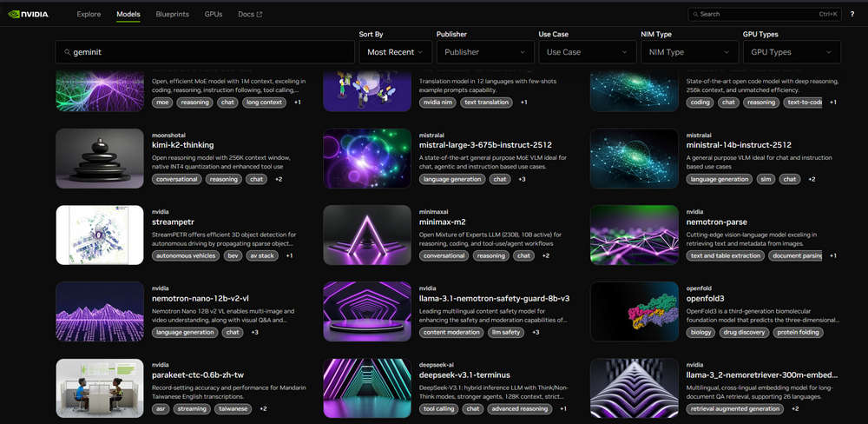Open deepseek-v3.1-terminus model
The width and height of the screenshot is (868, 424).
[464, 375]
